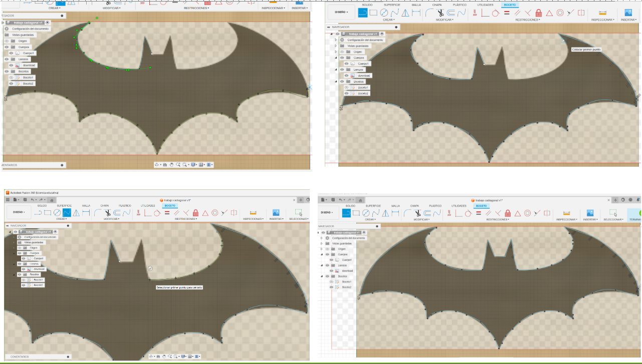The width and height of the screenshot is (642, 364).
Task: Toggle Boceto2 eye icon in top-right window
Action: 347,94
